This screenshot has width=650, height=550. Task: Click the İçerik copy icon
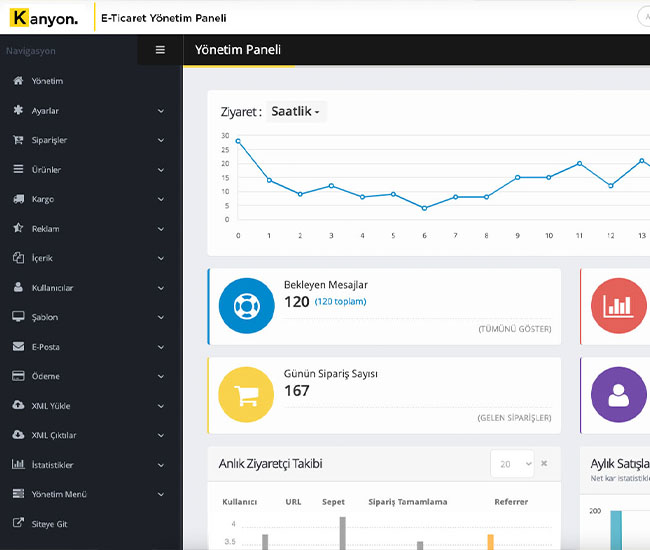(18, 258)
